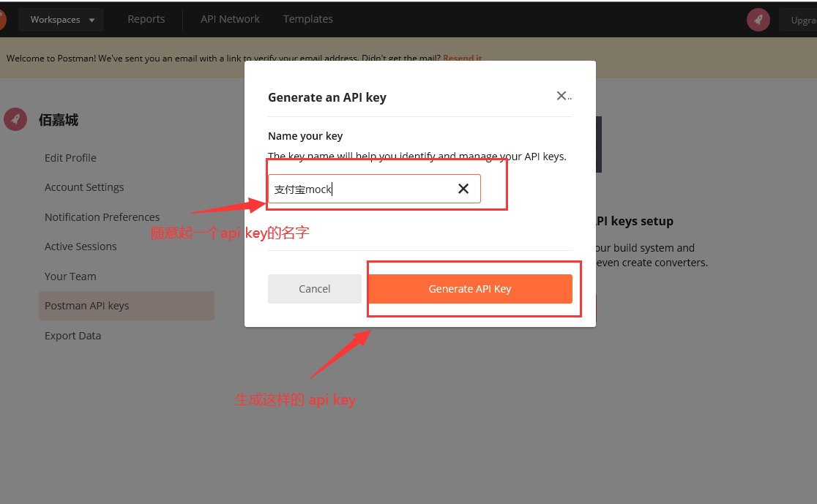817x504 pixels.
Task: Click the profile rocket icon beside 佰嘉城
Action: pyautogui.click(x=15, y=119)
